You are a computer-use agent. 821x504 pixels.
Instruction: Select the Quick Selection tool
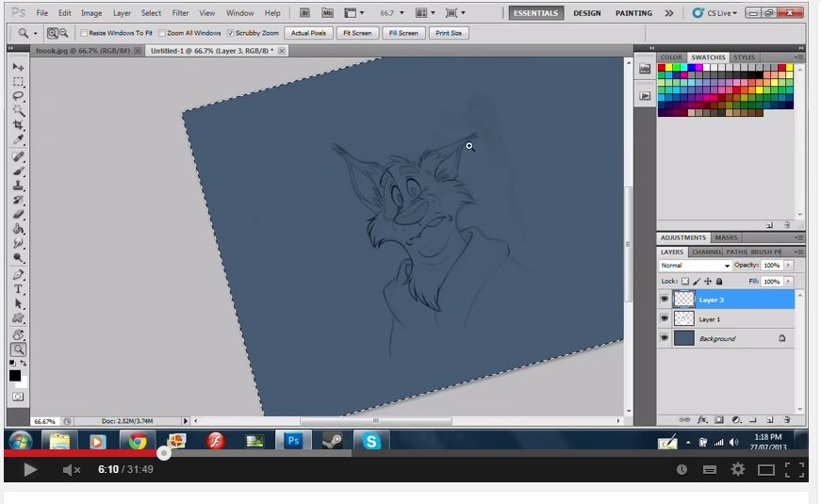(18, 111)
